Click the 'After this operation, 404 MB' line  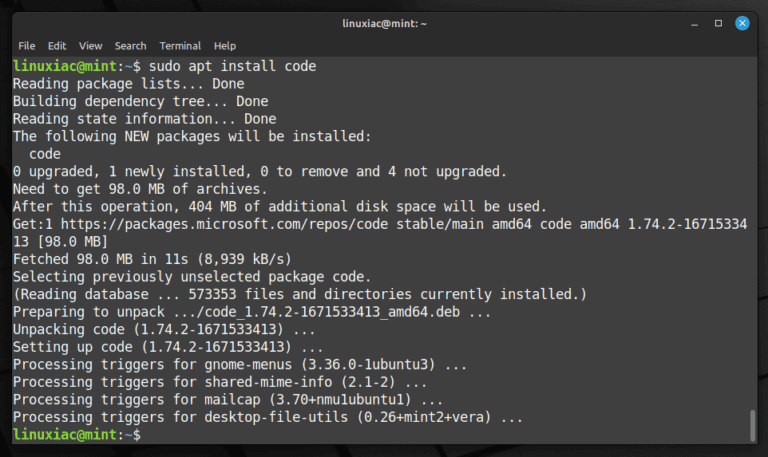(280, 207)
